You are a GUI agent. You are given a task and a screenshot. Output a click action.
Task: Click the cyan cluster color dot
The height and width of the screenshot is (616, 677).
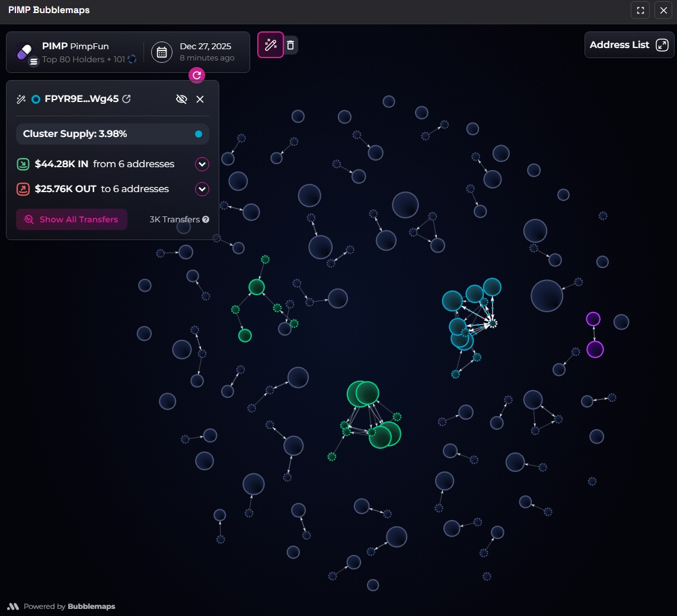coord(199,134)
